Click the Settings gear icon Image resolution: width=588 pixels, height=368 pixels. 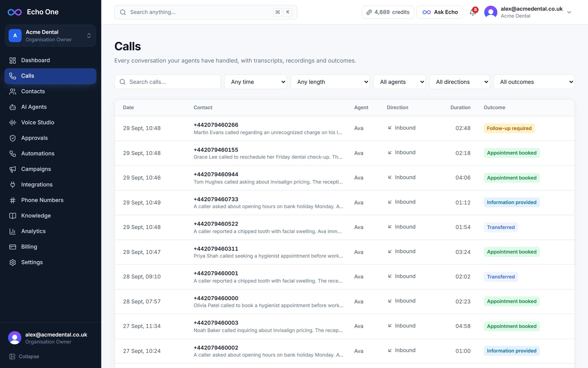pyautogui.click(x=12, y=262)
